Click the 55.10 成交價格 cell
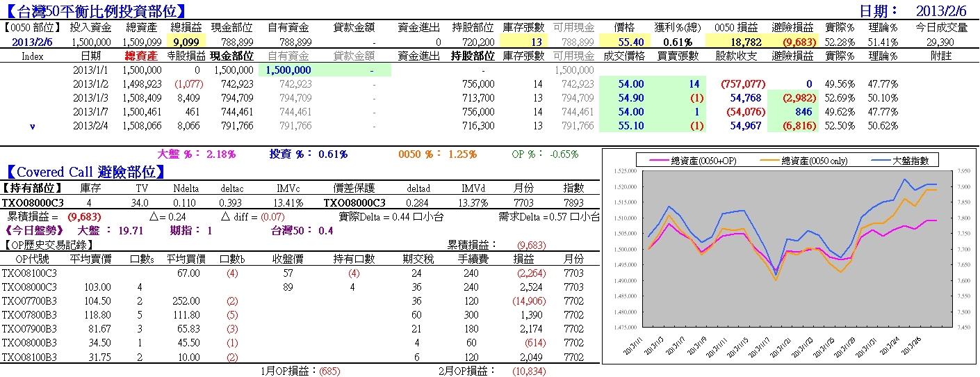This screenshot has width=980, height=377. click(631, 126)
